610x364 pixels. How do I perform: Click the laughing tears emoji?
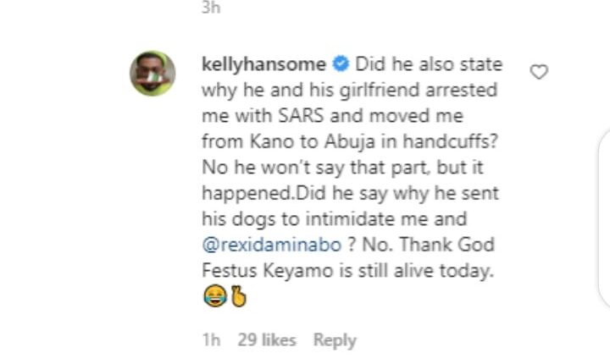point(213,298)
